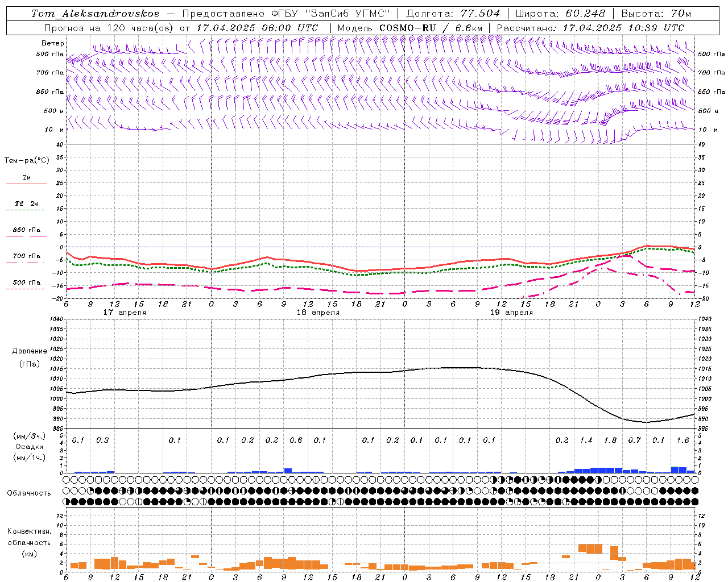728x582 pixels.
Task: Select the precipitation value 0.6
Action: (296, 440)
